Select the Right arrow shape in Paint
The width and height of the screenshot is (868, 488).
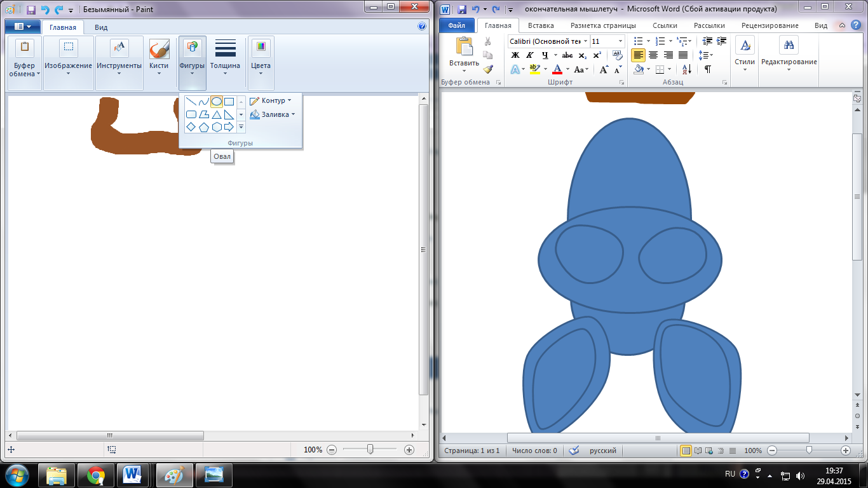[x=229, y=127]
